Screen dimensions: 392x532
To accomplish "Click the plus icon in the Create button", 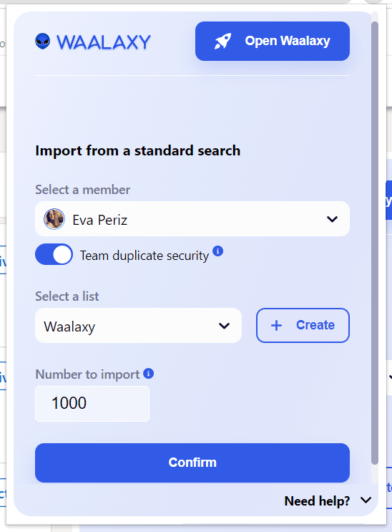I will [x=276, y=325].
